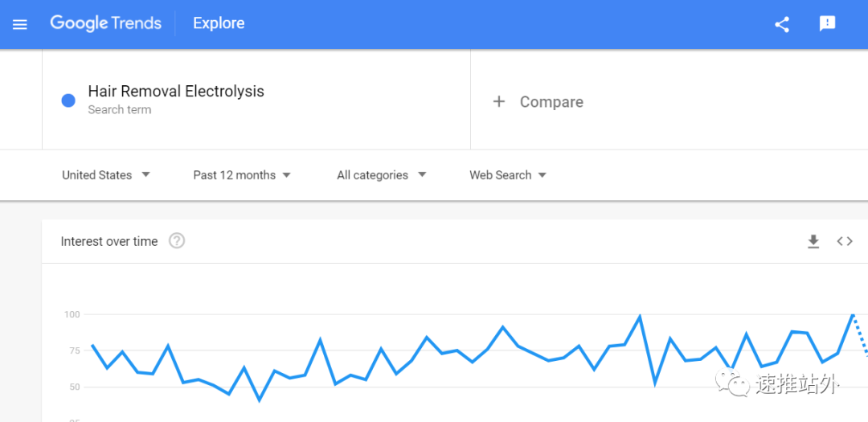The image size is (868, 422).
Task: Open the Past 12 months dropdown
Action: 242,175
